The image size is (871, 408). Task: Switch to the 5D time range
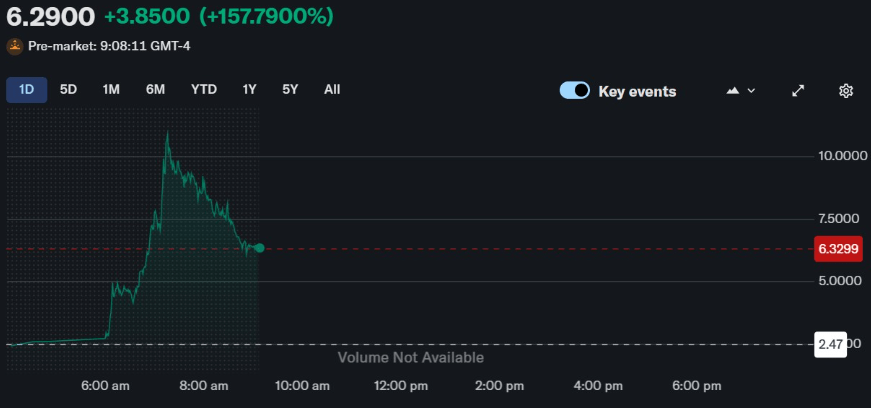[x=68, y=89]
